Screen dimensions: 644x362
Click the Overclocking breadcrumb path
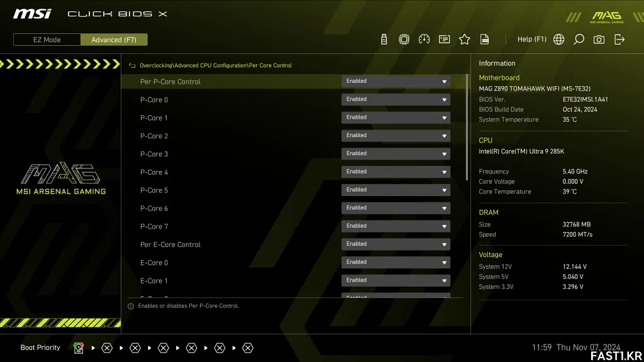(x=216, y=65)
